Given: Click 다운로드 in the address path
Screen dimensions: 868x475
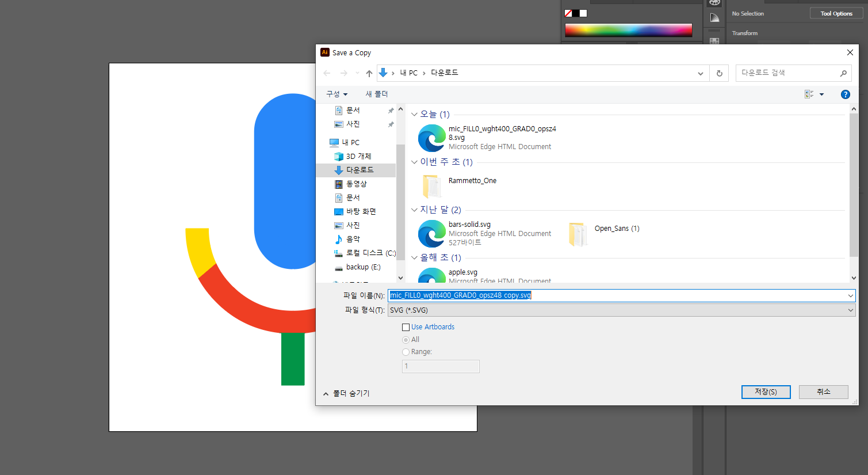Looking at the screenshot, I should point(445,73).
